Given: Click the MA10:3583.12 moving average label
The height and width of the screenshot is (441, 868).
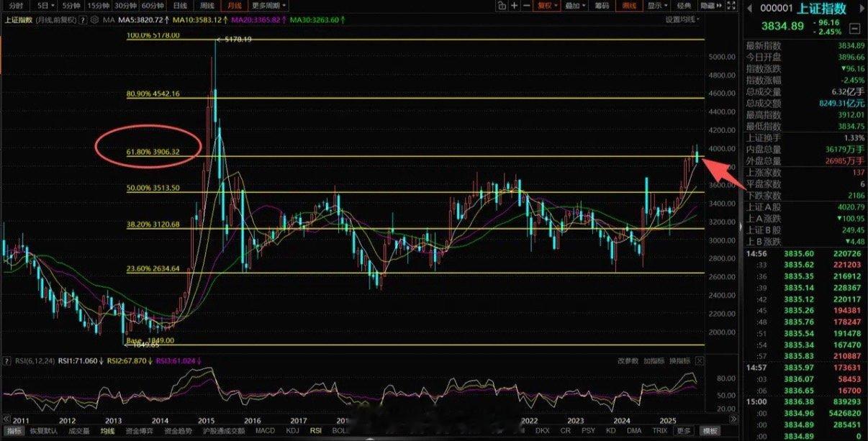Looking at the screenshot, I should point(197,19).
